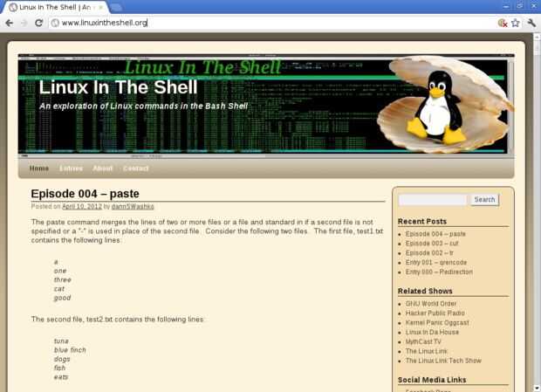Click the Tux penguin in shell banner image
This screenshot has height=392, width=541.
[x=437, y=107]
